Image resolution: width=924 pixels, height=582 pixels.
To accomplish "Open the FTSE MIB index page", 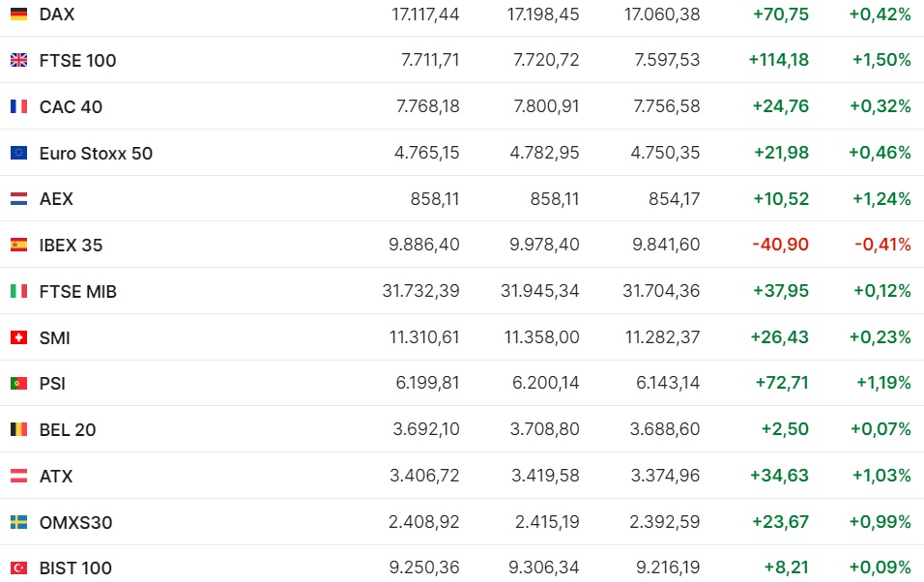I will pos(77,291).
